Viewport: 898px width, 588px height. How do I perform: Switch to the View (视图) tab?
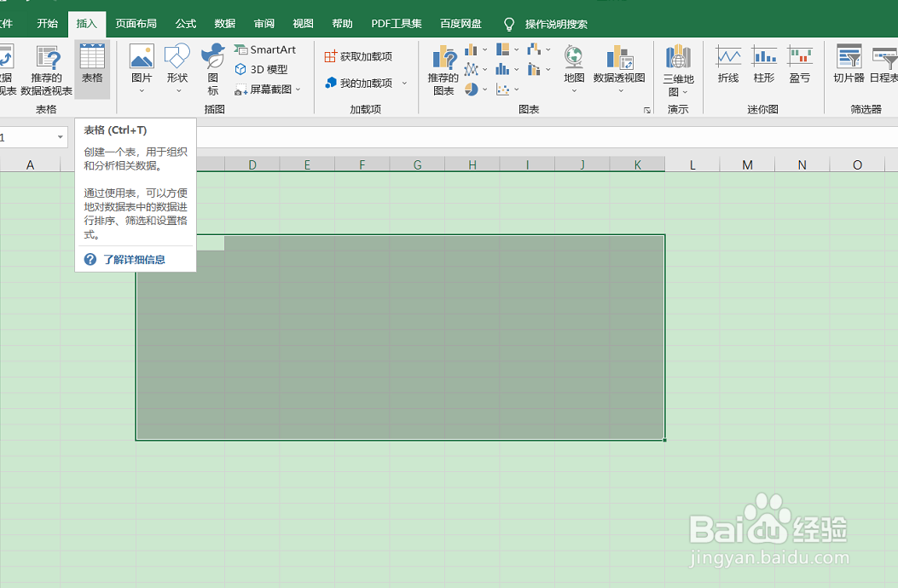(x=303, y=24)
